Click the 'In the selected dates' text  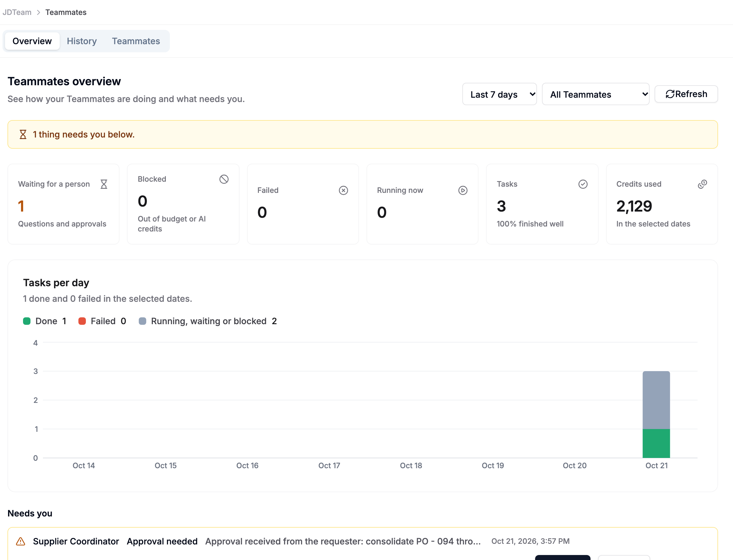point(653,224)
